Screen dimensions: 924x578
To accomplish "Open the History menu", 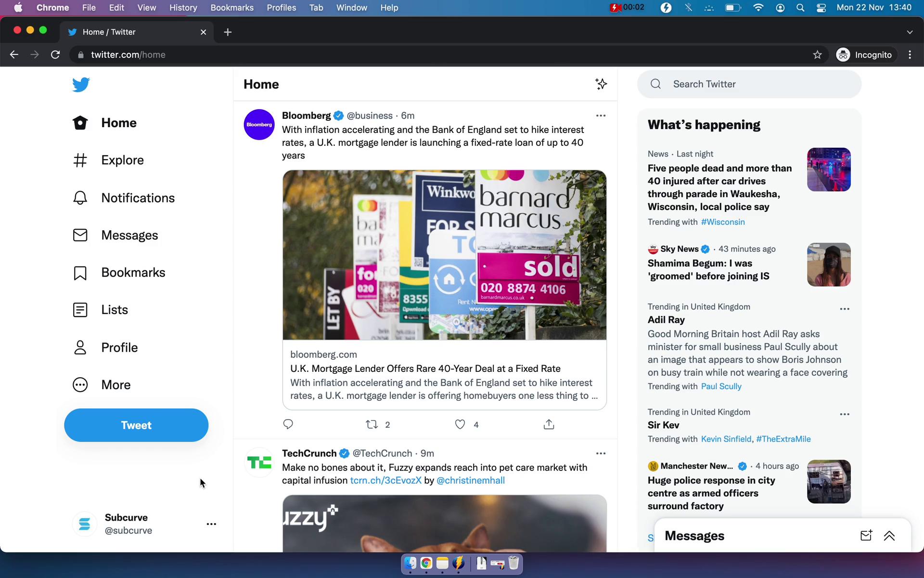I will [183, 8].
